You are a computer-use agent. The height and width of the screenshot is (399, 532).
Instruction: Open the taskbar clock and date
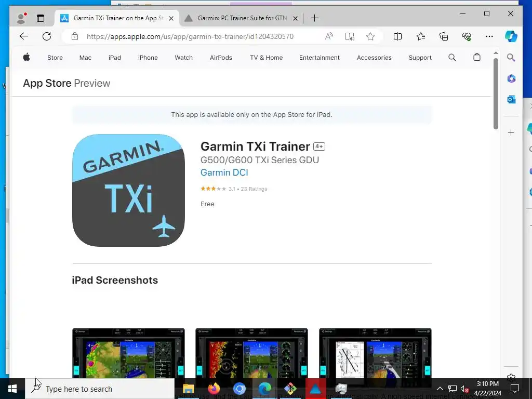point(487,389)
